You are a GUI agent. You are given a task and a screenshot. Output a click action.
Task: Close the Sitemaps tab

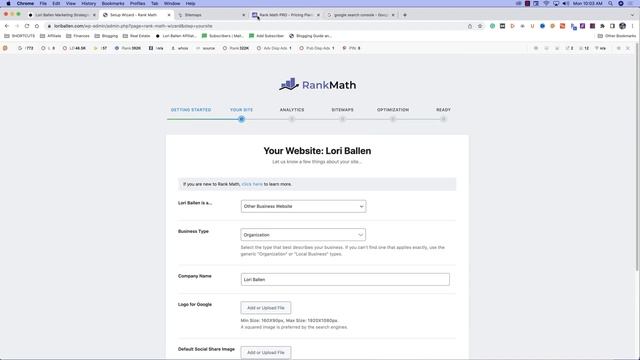[244, 15]
